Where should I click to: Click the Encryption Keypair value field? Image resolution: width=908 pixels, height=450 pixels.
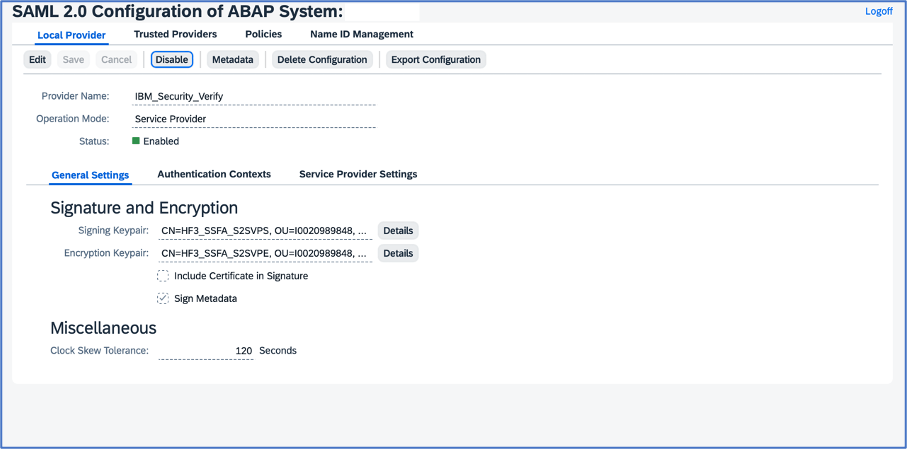coord(265,253)
